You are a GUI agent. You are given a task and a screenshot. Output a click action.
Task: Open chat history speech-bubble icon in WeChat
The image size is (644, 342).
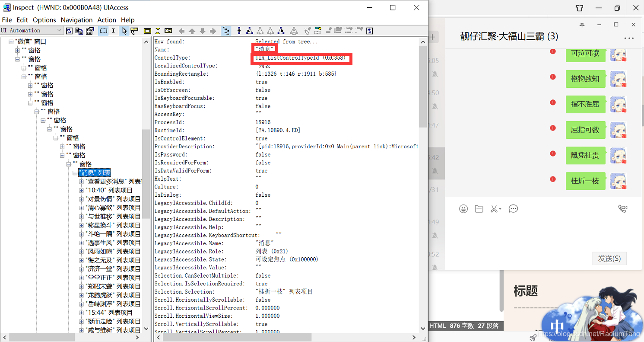[x=513, y=209]
